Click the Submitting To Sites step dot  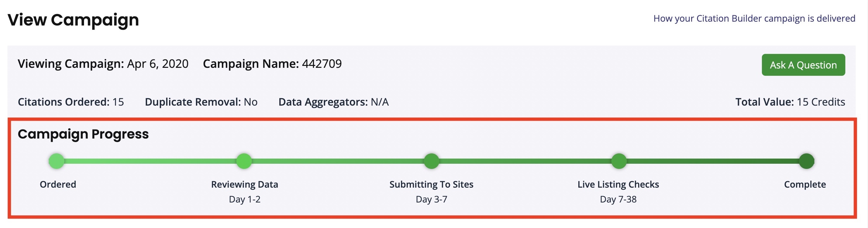coord(431,161)
